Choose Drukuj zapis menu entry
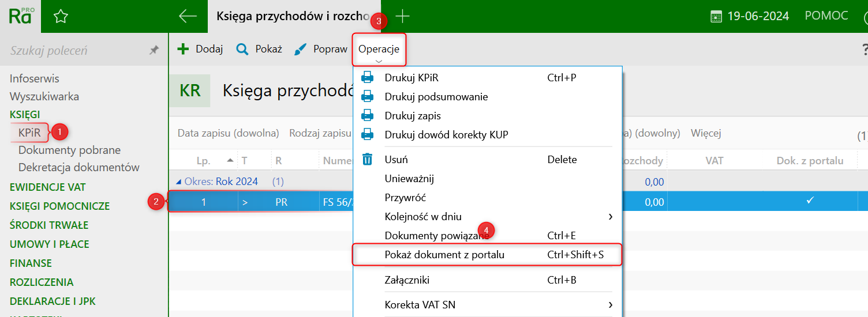Viewport: 868px width, 317px height. 487,115
